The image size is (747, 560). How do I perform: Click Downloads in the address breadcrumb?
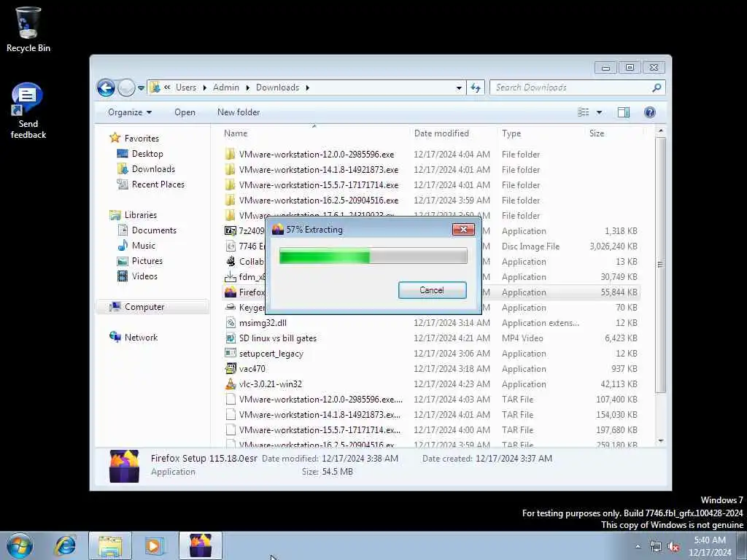277,87
